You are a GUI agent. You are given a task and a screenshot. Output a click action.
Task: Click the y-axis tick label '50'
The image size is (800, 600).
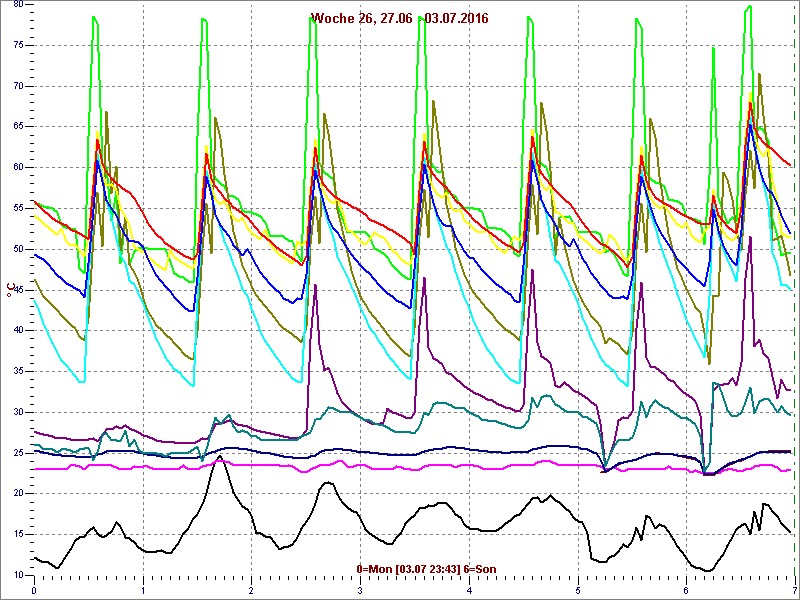pyautogui.click(x=18, y=249)
